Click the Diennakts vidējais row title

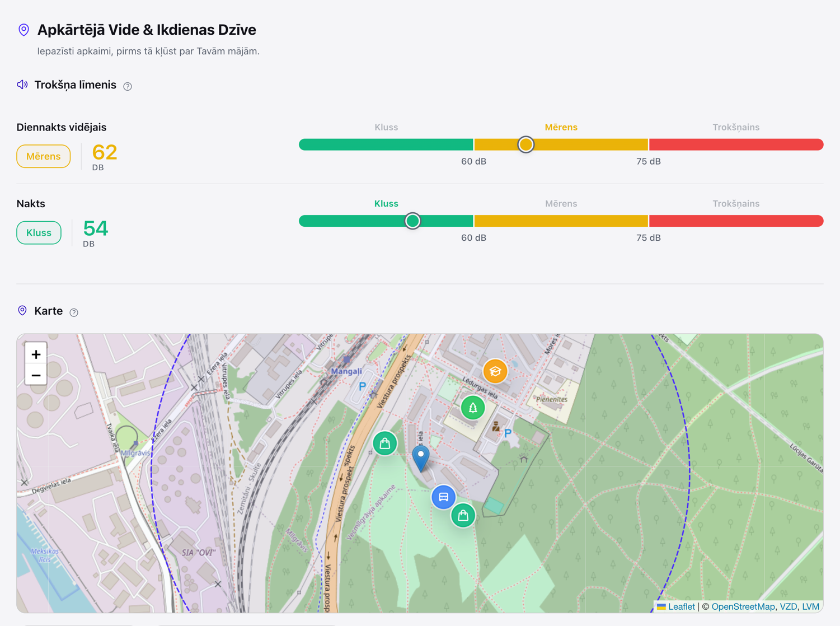pyautogui.click(x=62, y=127)
